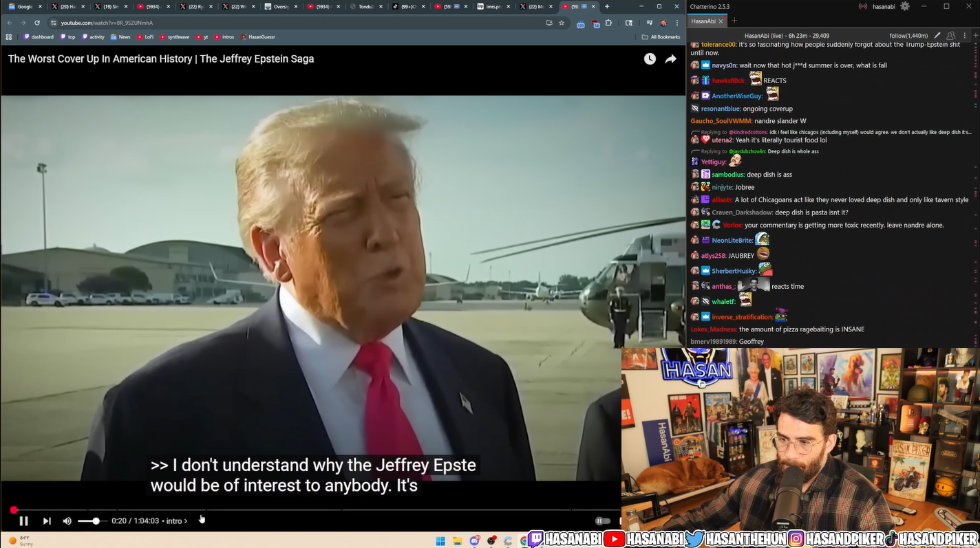Click the install app icon in address bar
Image resolution: width=980 pixels, height=548 pixels.
click(548, 23)
